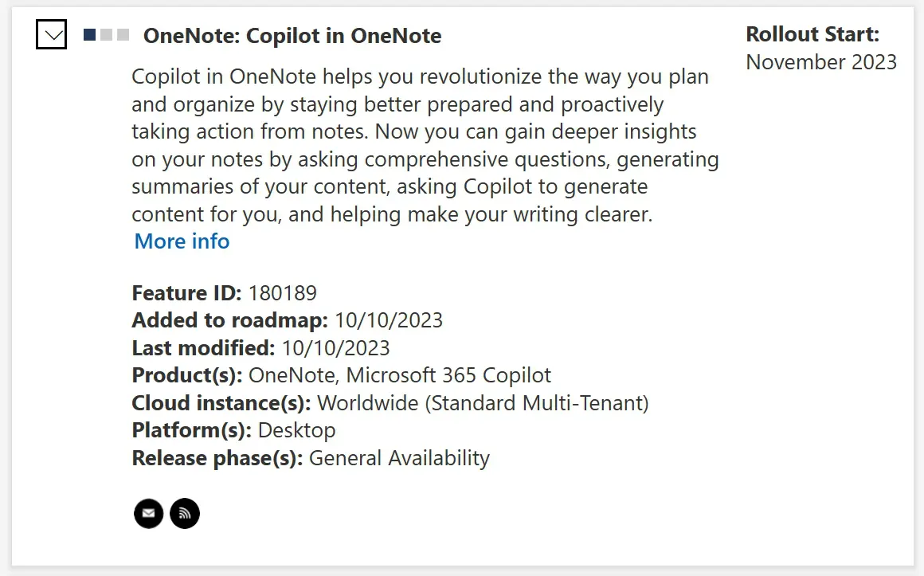Screen dimensions: 924x576
Task: Select the RSS subscription circle button
Action: pyautogui.click(x=185, y=514)
